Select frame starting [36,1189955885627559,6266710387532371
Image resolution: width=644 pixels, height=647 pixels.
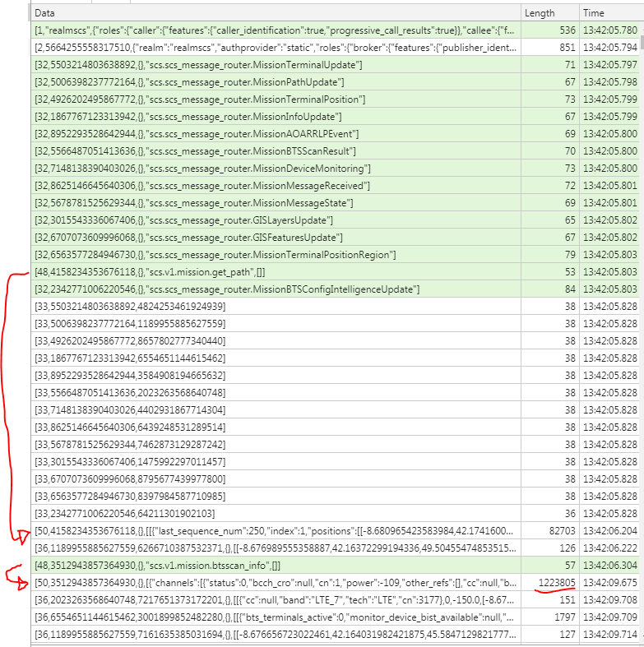click(335, 548)
